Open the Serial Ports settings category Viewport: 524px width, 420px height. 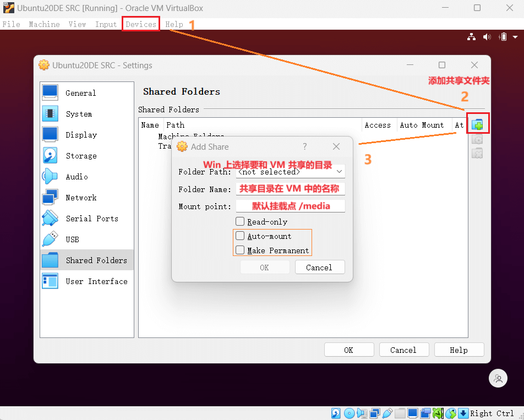[x=87, y=218]
